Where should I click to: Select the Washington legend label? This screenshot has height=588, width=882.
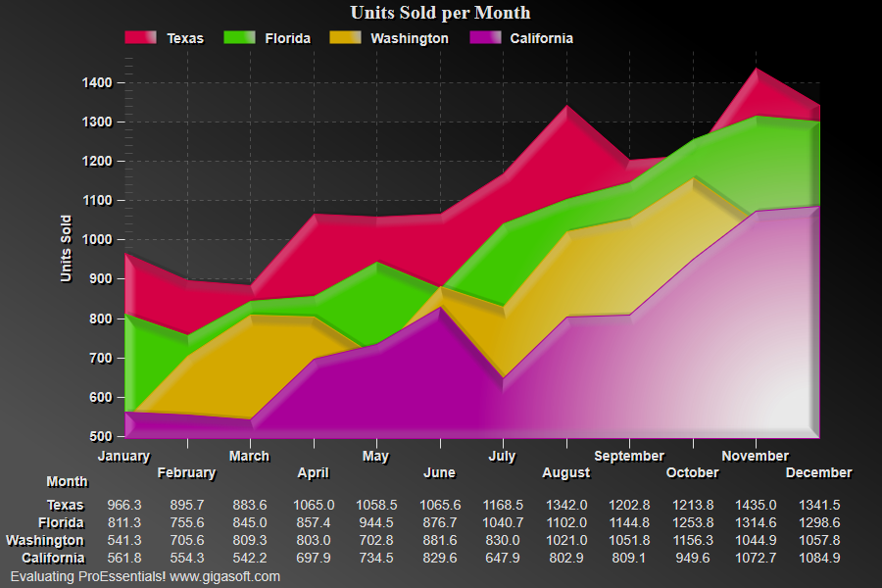[410, 38]
